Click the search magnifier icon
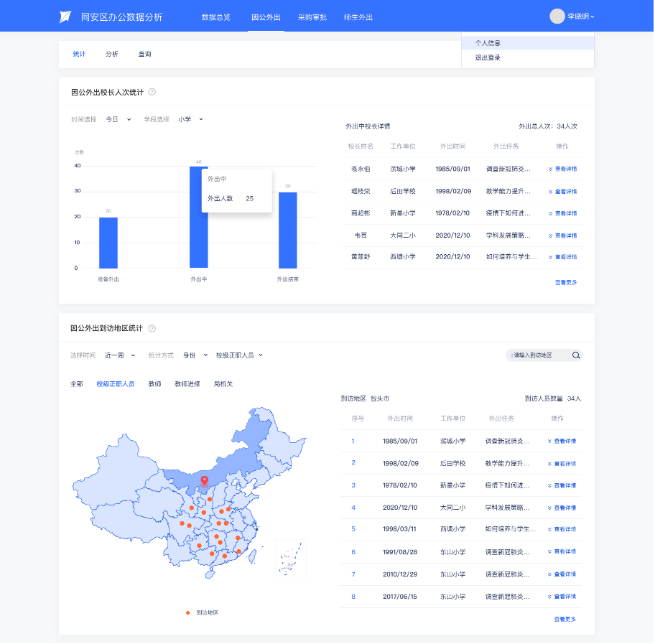Viewport: 655px width, 644px height. click(x=575, y=355)
